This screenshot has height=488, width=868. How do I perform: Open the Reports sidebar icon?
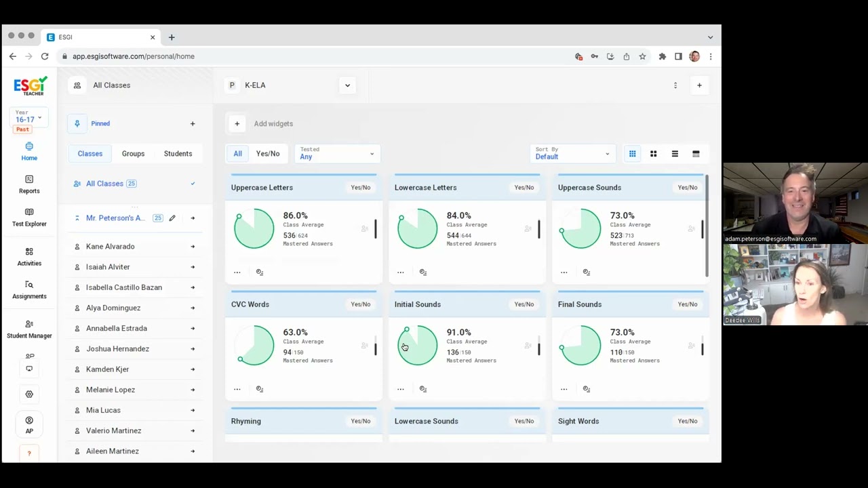coord(29,184)
